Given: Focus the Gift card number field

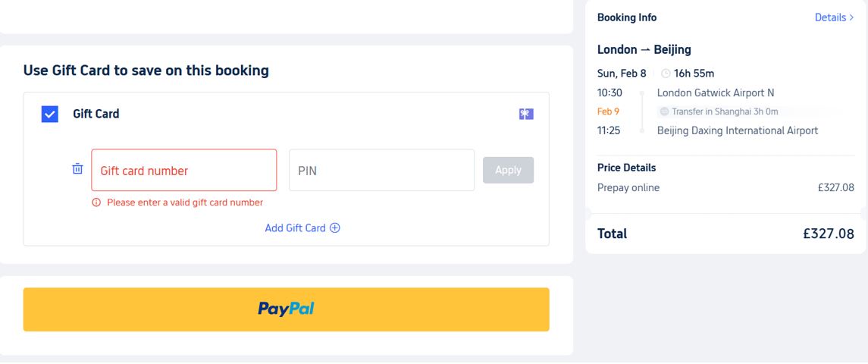Looking at the screenshot, I should click(184, 170).
